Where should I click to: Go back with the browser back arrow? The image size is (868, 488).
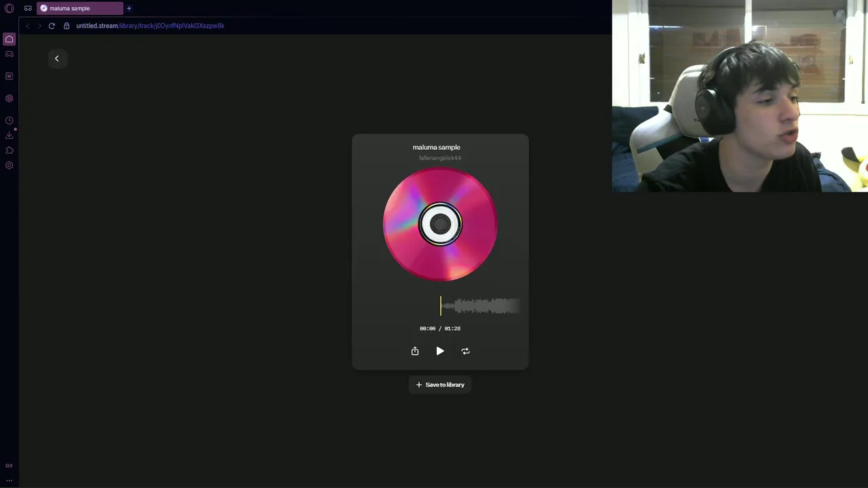(28, 26)
